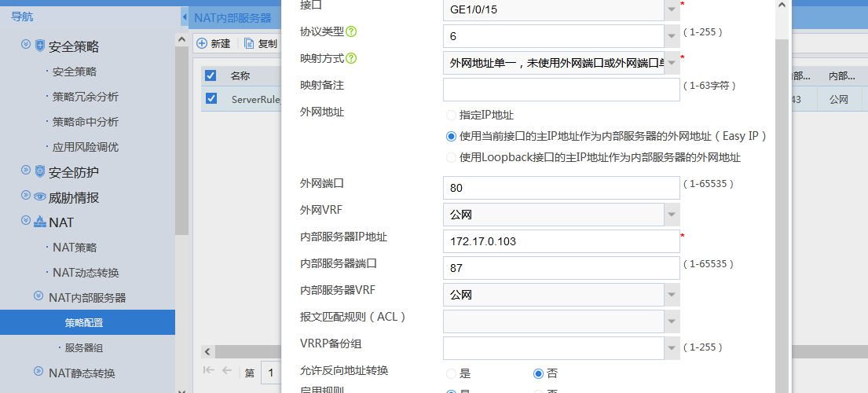Collapse the 安全策略 navigation group
The height and width of the screenshot is (393, 868).
pos(25,44)
